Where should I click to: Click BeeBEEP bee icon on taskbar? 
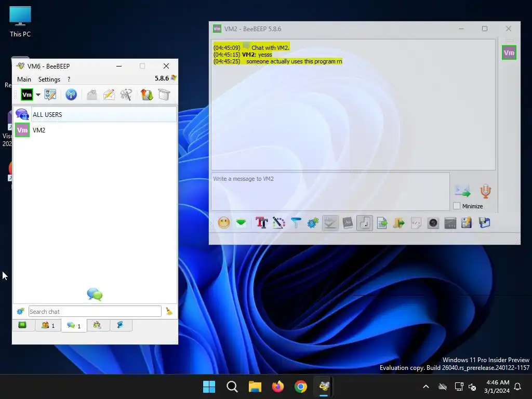tap(324, 387)
